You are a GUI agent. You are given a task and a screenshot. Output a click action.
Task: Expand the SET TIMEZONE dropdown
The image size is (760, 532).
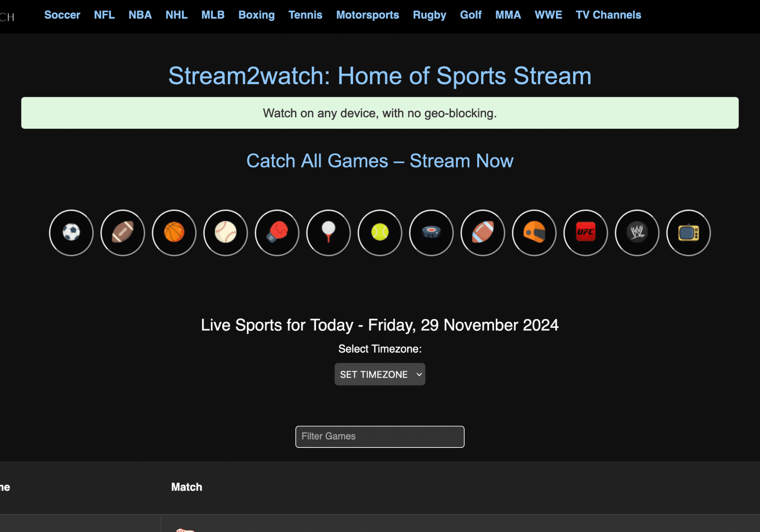pos(380,374)
